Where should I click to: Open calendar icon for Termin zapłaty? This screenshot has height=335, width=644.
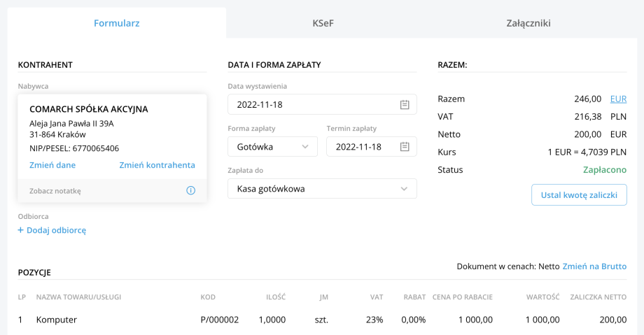click(x=404, y=147)
